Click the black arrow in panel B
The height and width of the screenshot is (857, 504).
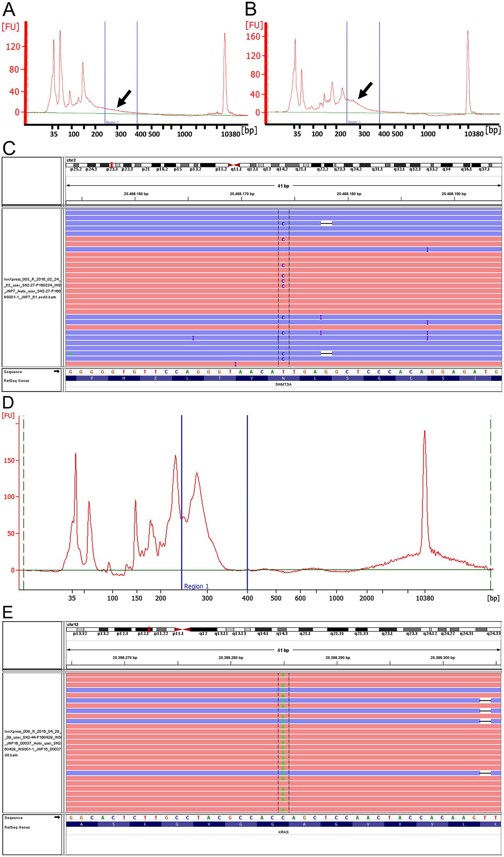pyautogui.click(x=365, y=90)
